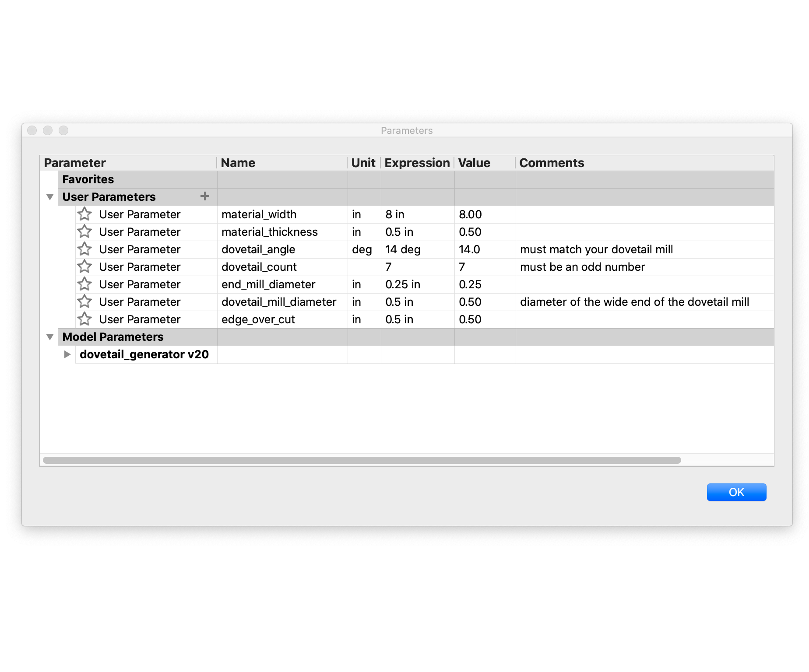Image resolution: width=809 pixels, height=672 pixels.
Task: Click the dovetail_angle comment text
Action: 596,249
